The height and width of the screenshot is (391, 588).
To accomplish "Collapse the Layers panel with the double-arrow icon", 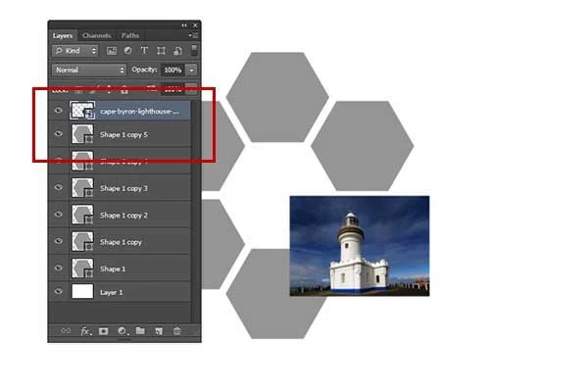I will click(184, 25).
